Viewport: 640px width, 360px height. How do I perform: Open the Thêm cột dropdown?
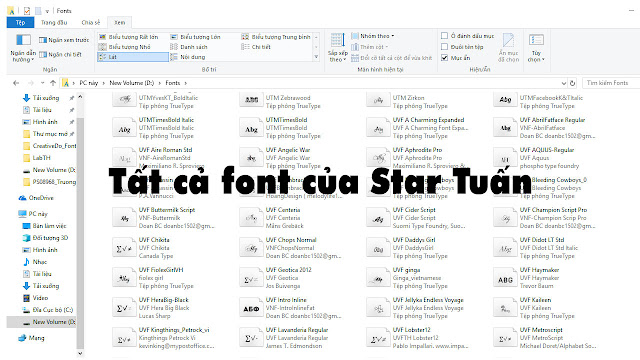point(370,47)
